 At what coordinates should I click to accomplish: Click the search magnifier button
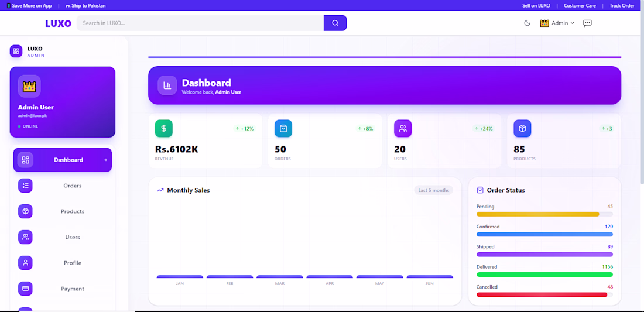tap(335, 23)
